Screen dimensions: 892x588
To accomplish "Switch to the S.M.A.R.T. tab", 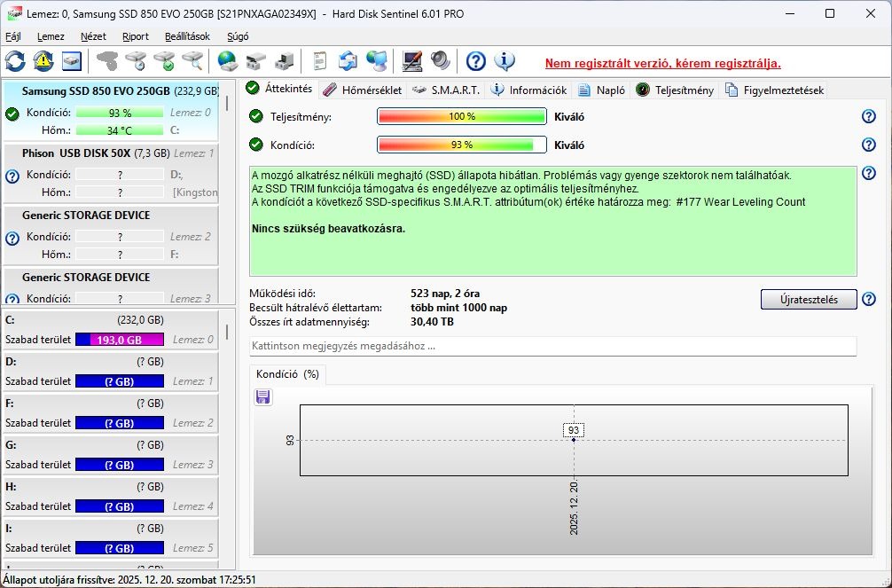I will [446, 90].
